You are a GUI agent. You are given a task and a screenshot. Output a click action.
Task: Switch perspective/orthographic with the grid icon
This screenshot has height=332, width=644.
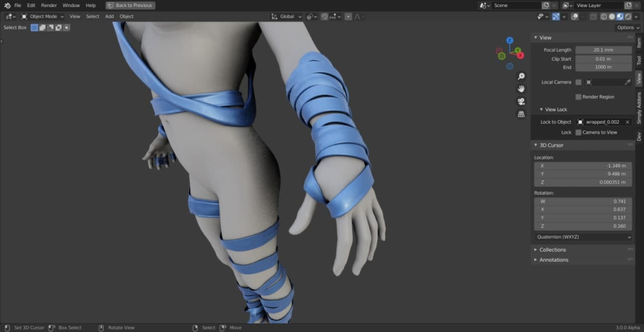521,114
